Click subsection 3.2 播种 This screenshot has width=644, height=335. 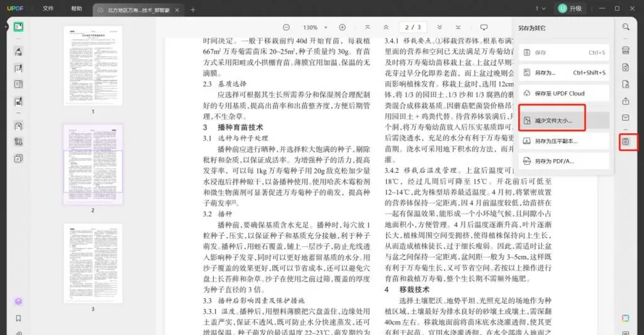pyautogui.click(x=218, y=214)
